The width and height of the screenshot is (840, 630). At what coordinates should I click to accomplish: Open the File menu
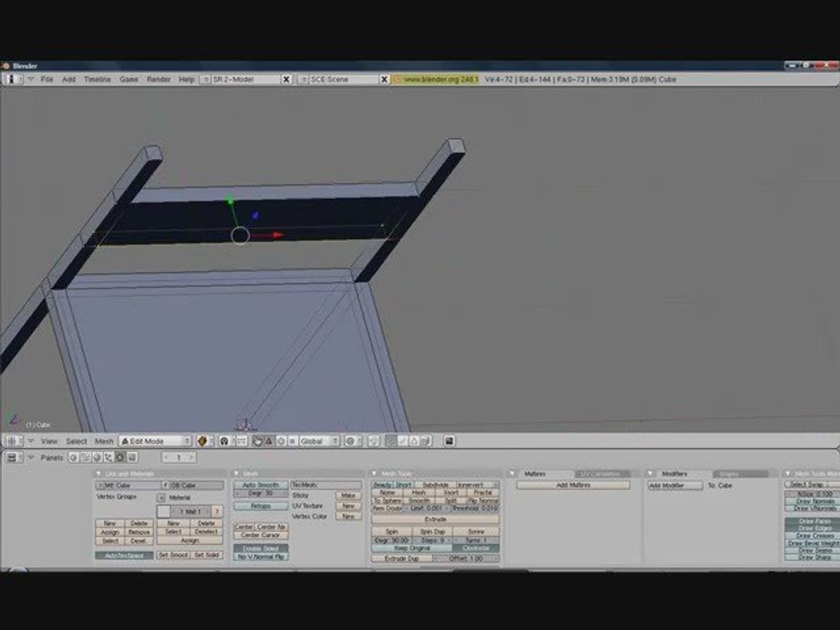tap(46, 80)
